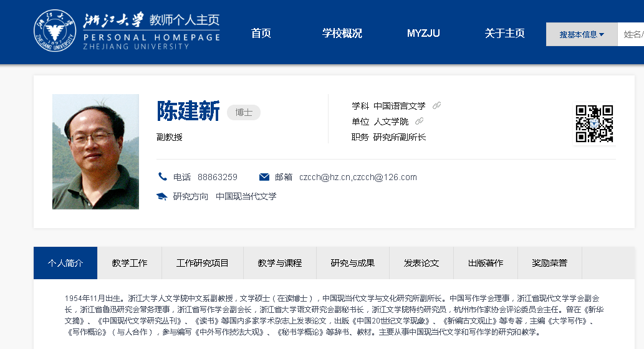Click the link icon next to 中国语言文学

click(436, 105)
